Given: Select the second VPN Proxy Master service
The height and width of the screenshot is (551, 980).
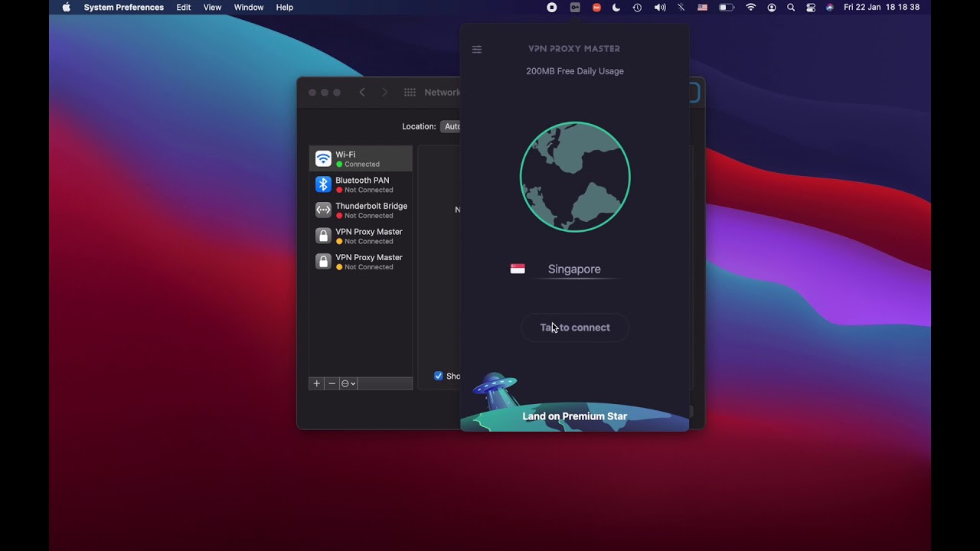Looking at the screenshot, I should click(x=361, y=262).
